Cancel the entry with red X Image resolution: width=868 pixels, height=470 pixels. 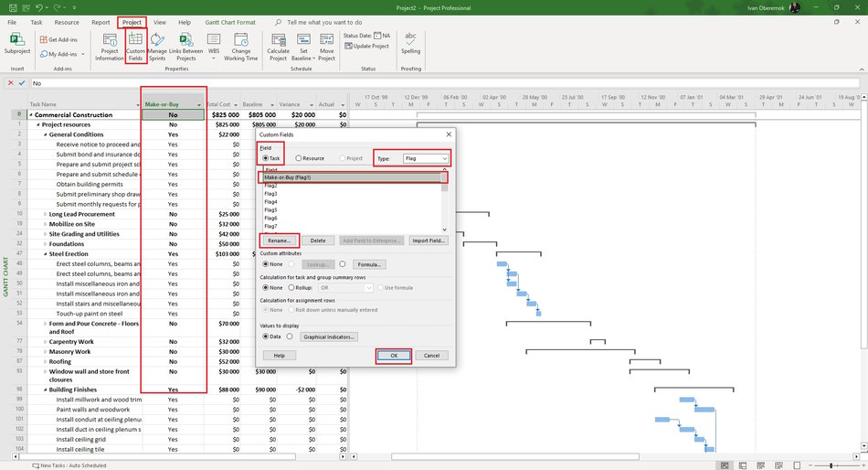[10, 83]
